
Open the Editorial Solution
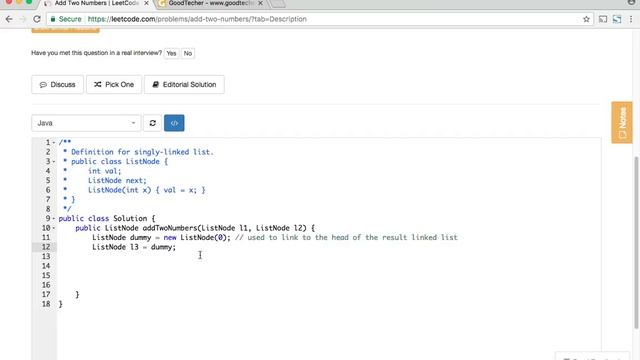184,84
